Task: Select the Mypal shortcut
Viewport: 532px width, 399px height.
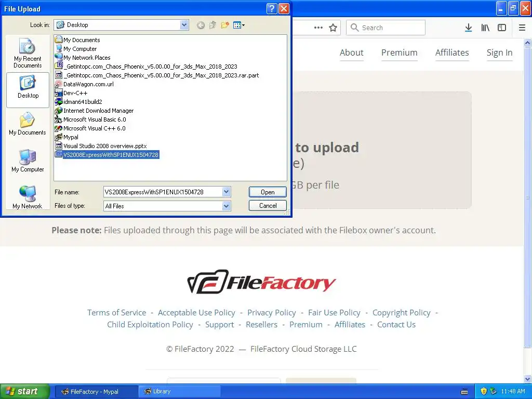Action: pos(66,137)
